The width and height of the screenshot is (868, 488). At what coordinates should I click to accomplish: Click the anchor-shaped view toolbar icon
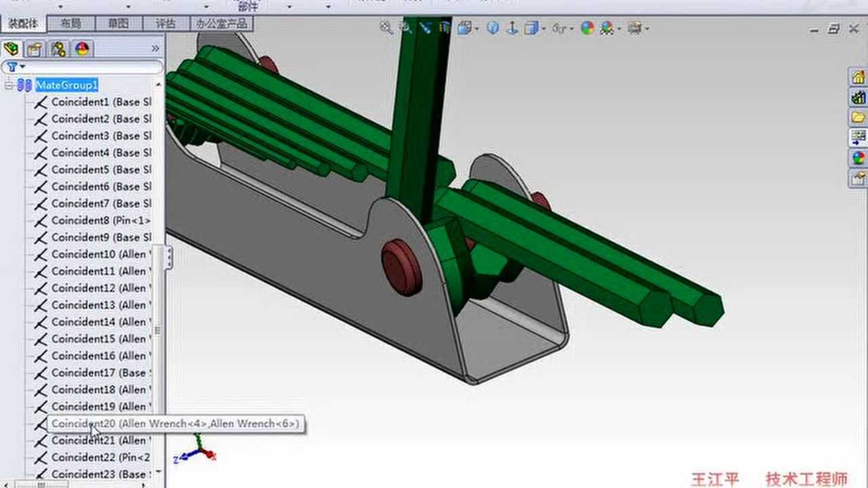pos(513,28)
